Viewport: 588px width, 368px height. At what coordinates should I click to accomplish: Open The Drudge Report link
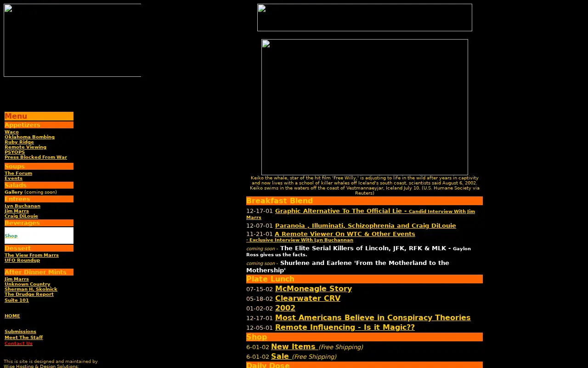coord(29,294)
